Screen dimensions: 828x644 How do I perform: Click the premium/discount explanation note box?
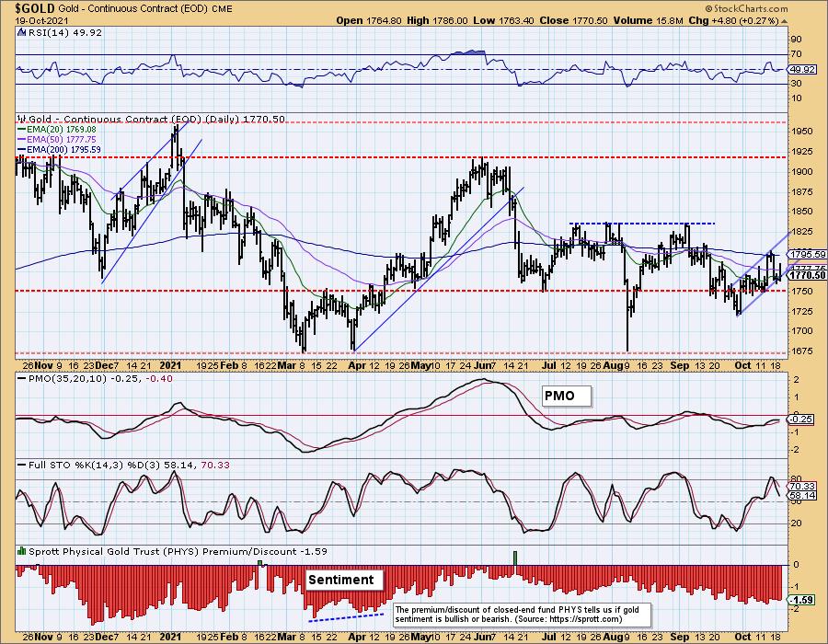[523, 615]
